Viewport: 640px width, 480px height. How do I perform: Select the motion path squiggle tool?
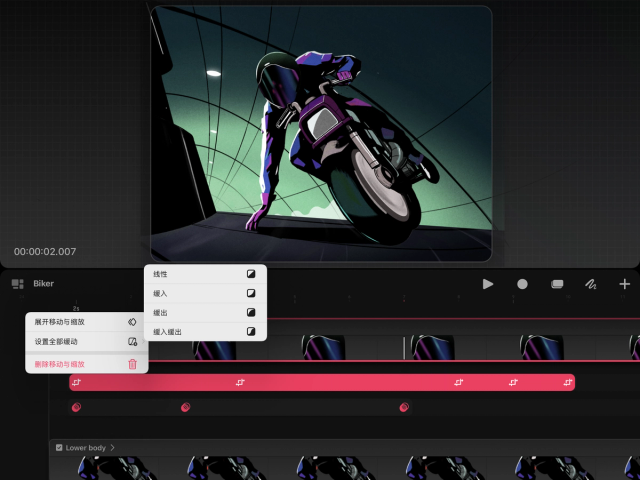[591, 284]
